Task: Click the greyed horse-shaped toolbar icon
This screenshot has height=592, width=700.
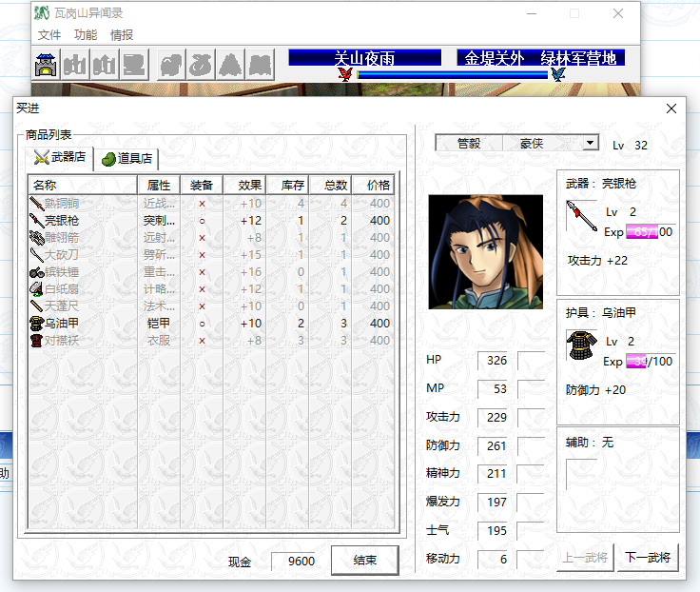Action: pos(171,65)
